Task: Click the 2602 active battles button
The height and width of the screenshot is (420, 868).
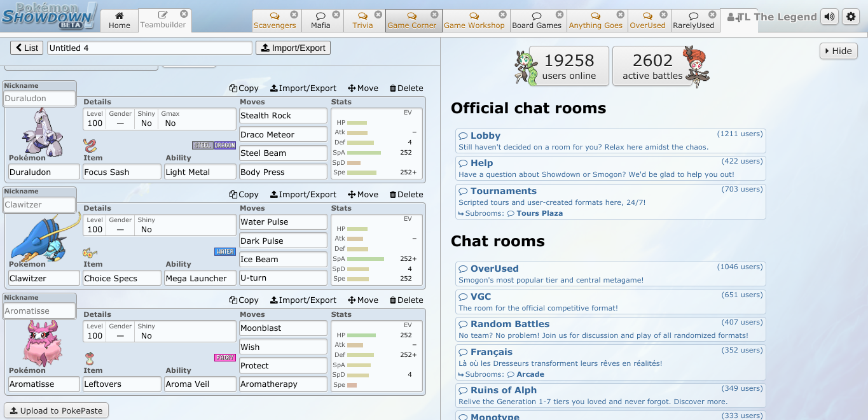Action: click(x=652, y=66)
